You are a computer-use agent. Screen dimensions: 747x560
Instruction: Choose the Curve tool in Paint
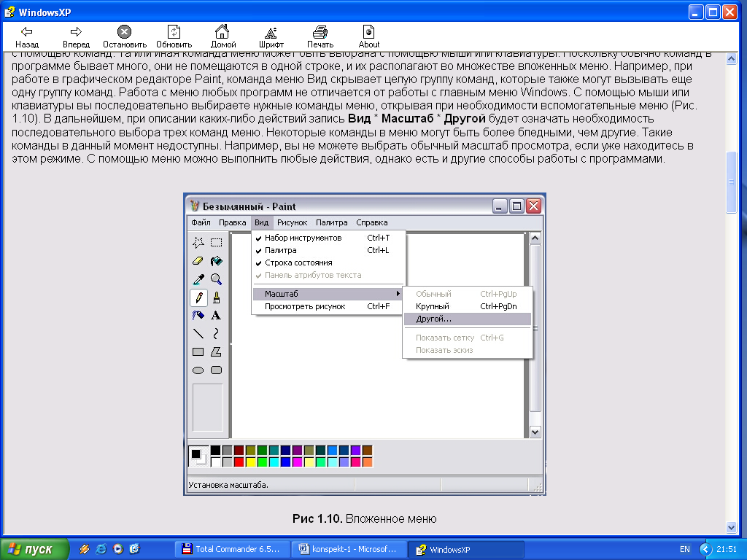tap(216, 333)
